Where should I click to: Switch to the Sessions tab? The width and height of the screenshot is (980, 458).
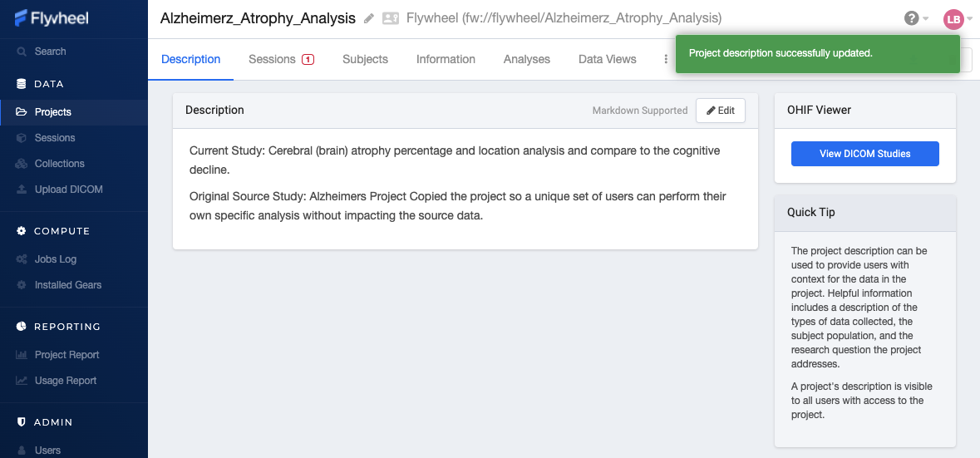281,59
